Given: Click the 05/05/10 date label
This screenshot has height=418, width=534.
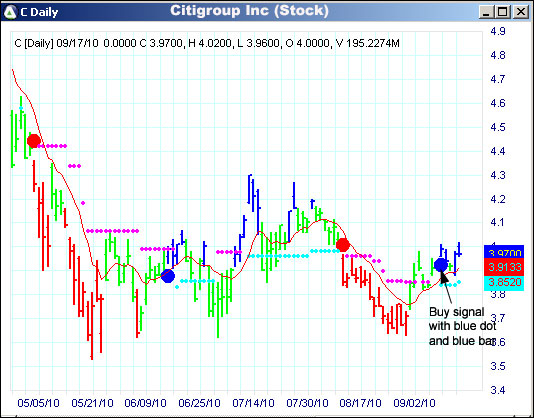Looking at the screenshot, I should [x=38, y=403].
